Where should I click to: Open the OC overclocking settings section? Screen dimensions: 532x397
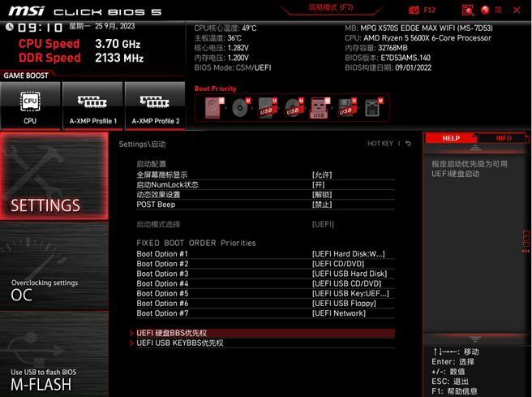coord(54,265)
